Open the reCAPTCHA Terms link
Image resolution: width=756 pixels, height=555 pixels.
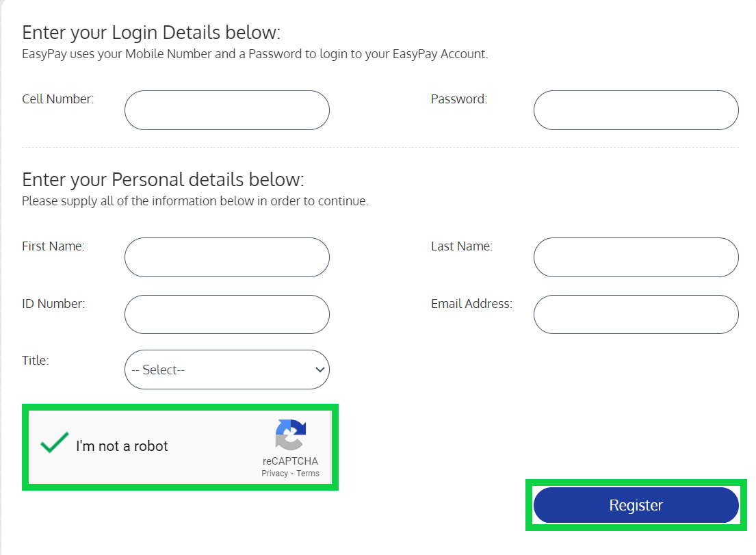308,474
